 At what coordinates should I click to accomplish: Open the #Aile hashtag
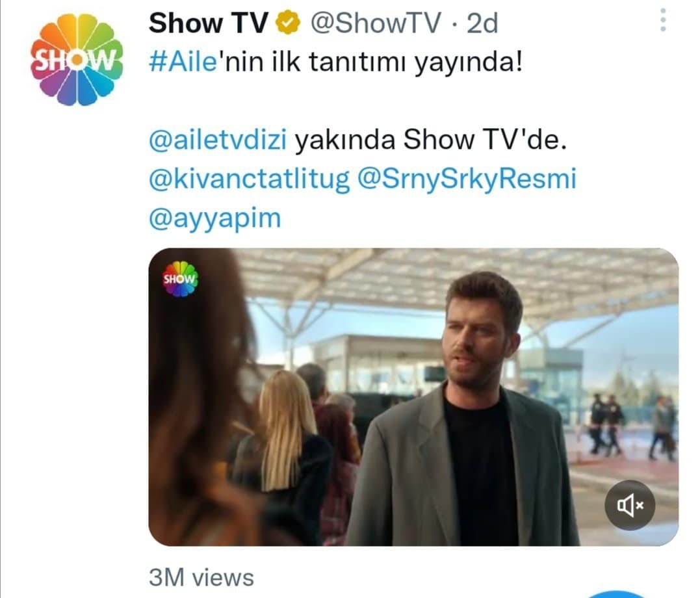(183, 62)
